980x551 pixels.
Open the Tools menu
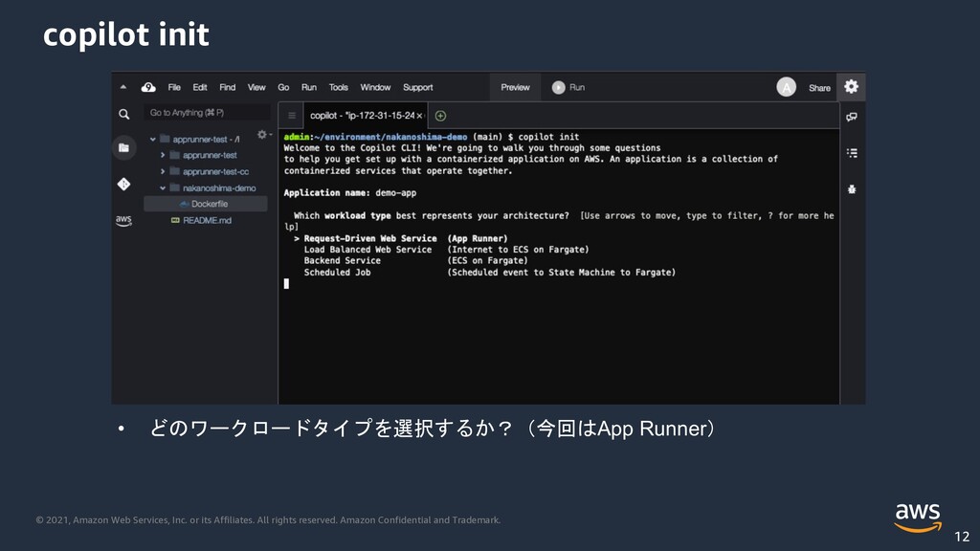(338, 87)
